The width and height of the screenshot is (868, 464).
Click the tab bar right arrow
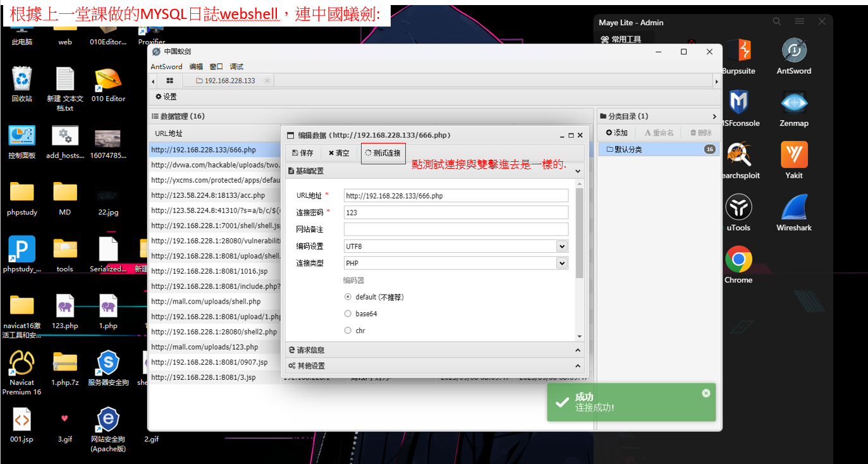pyautogui.click(x=717, y=81)
